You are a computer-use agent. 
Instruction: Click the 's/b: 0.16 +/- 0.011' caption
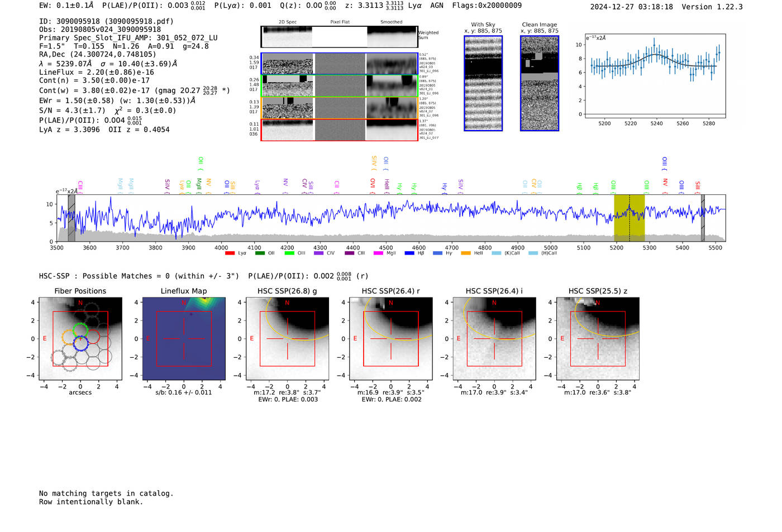click(x=184, y=392)
